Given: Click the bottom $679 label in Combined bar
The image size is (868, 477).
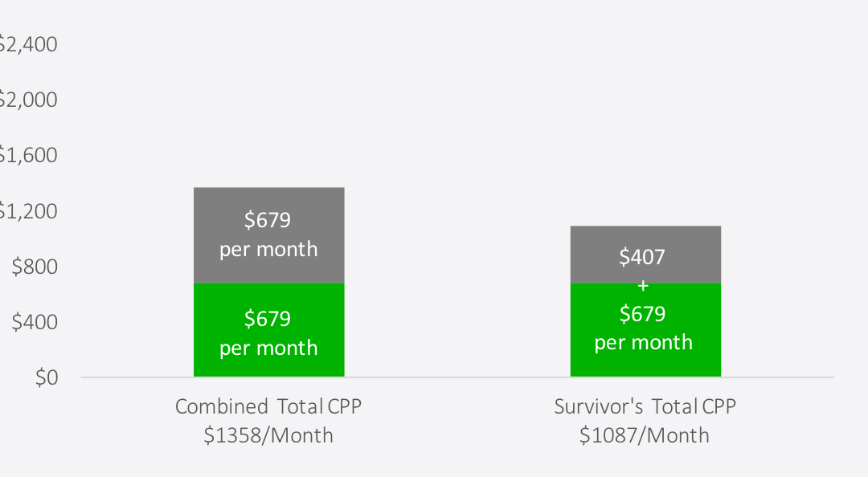Looking at the screenshot, I should click(x=268, y=318).
